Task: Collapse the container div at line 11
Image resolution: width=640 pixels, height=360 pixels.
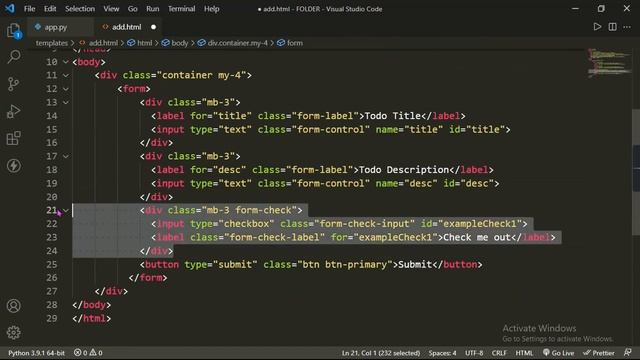Action: click(x=65, y=76)
